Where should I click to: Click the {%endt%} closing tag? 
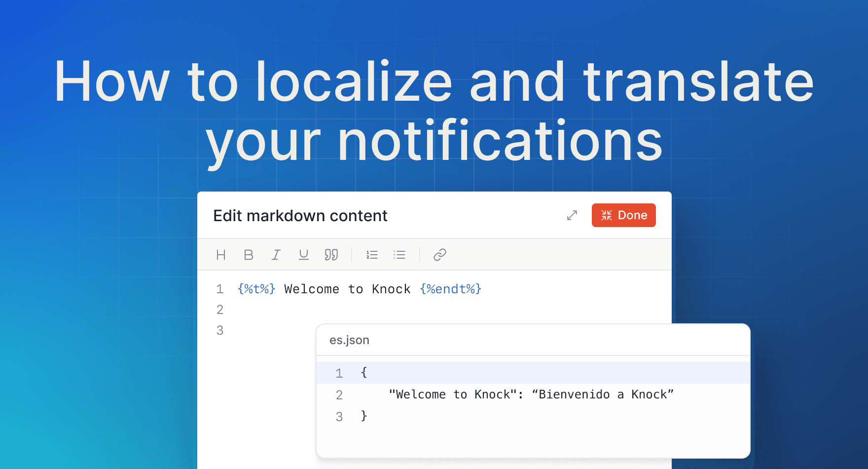(450, 289)
